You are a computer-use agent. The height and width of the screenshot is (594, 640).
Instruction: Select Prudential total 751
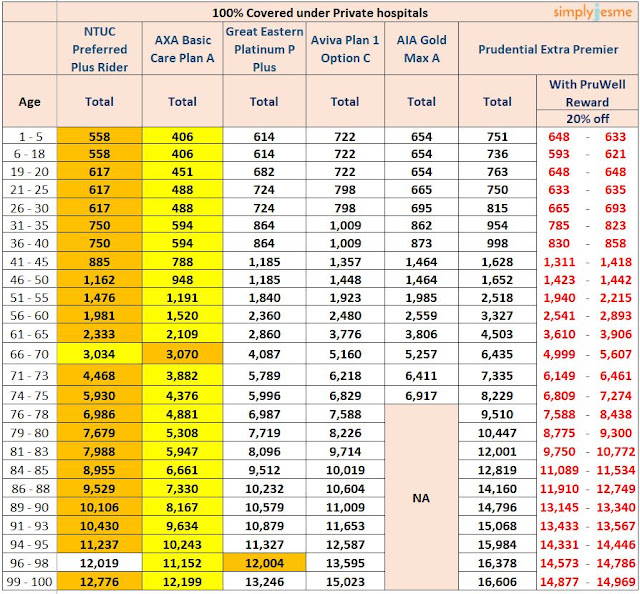[497, 136]
